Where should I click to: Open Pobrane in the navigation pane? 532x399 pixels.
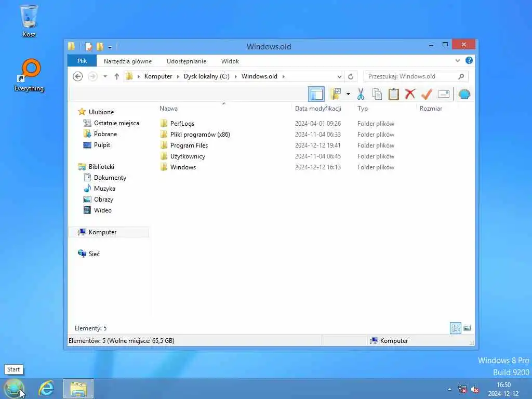pyautogui.click(x=105, y=134)
